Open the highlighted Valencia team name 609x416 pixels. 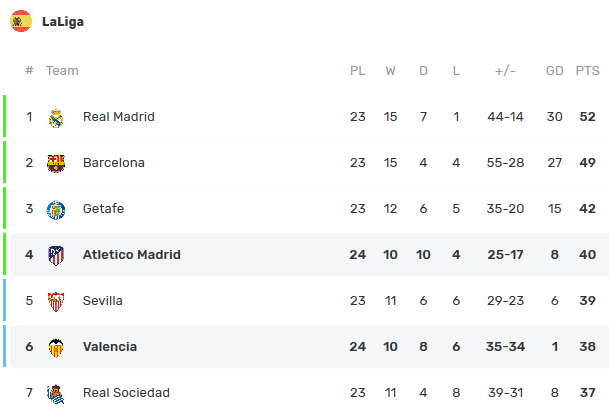[110, 346]
